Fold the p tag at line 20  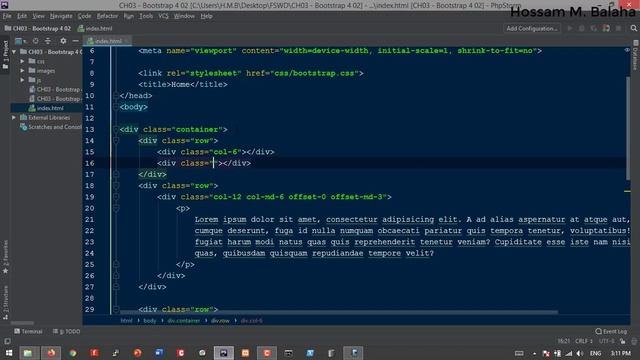(x=116, y=208)
